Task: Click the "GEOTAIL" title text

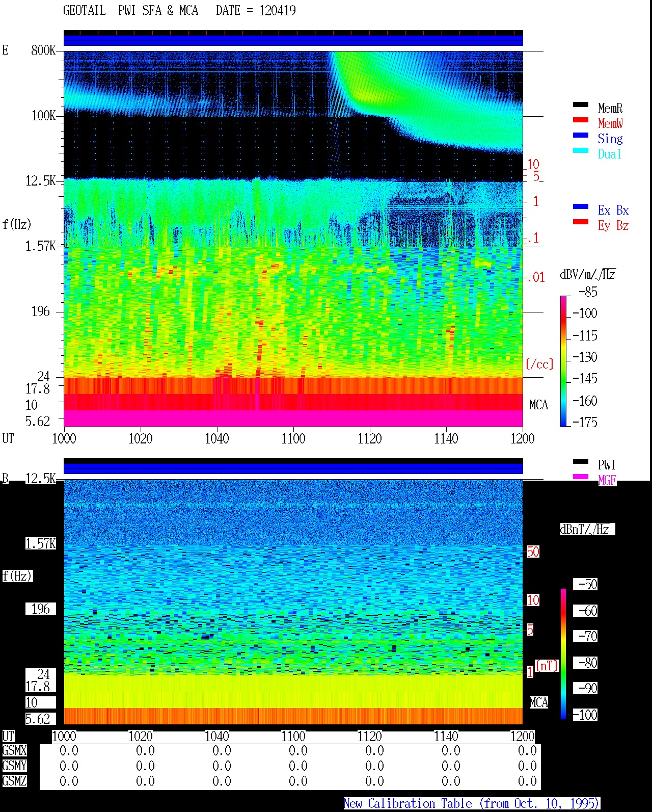Action: [85, 11]
